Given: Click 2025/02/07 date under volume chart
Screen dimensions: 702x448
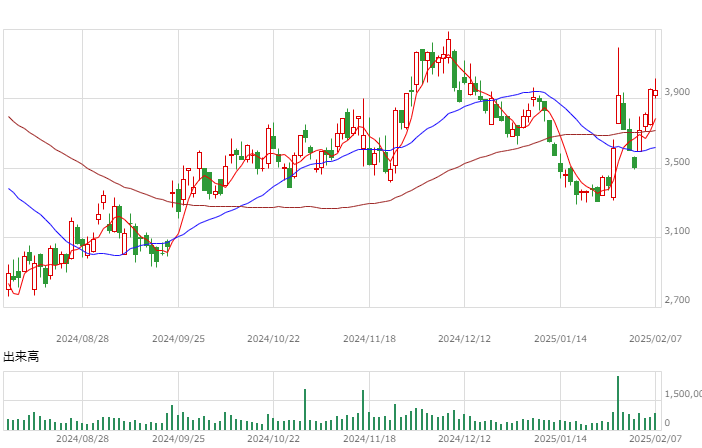Looking at the screenshot, I should pyautogui.click(x=655, y=439).
